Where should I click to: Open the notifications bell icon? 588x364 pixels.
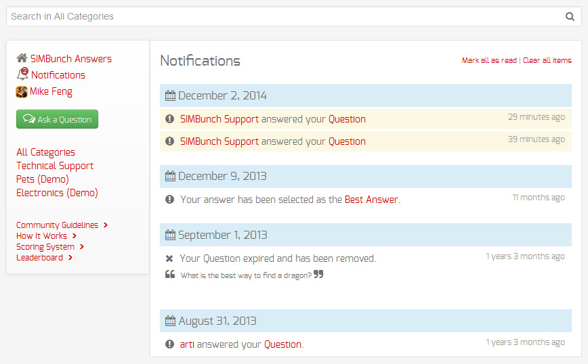click(22, 74)
